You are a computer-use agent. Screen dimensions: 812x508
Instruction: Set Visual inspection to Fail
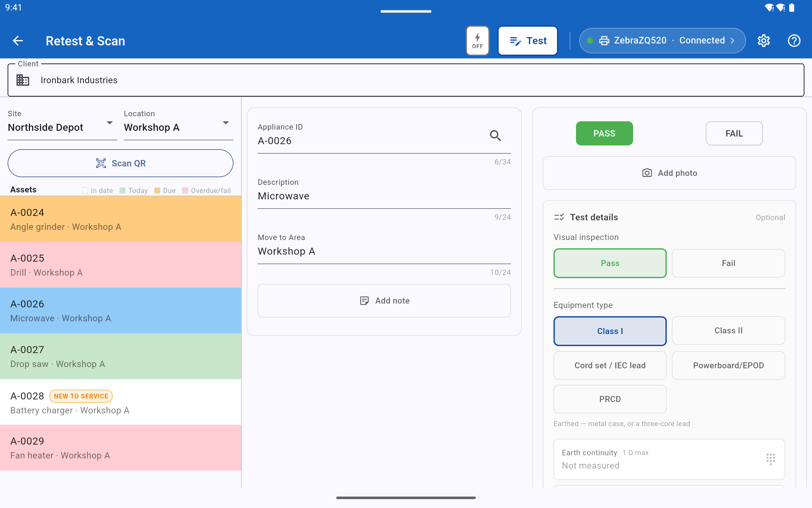(x=728, y=263)
